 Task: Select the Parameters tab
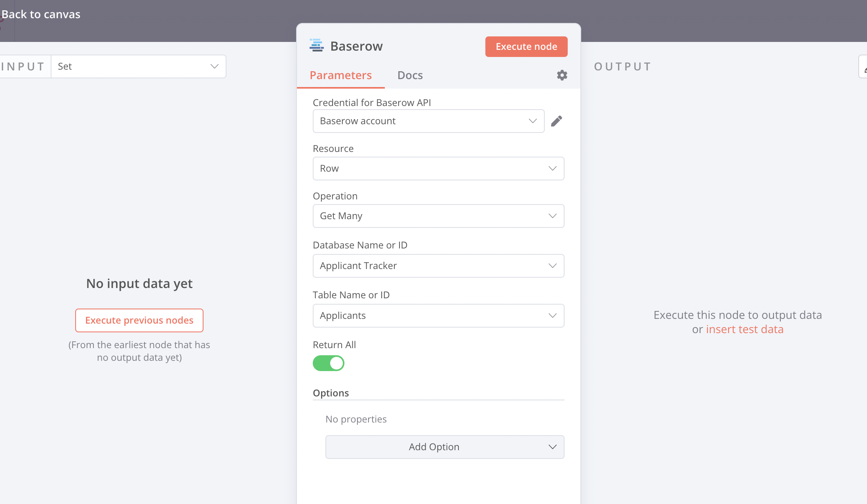[340, 75]
